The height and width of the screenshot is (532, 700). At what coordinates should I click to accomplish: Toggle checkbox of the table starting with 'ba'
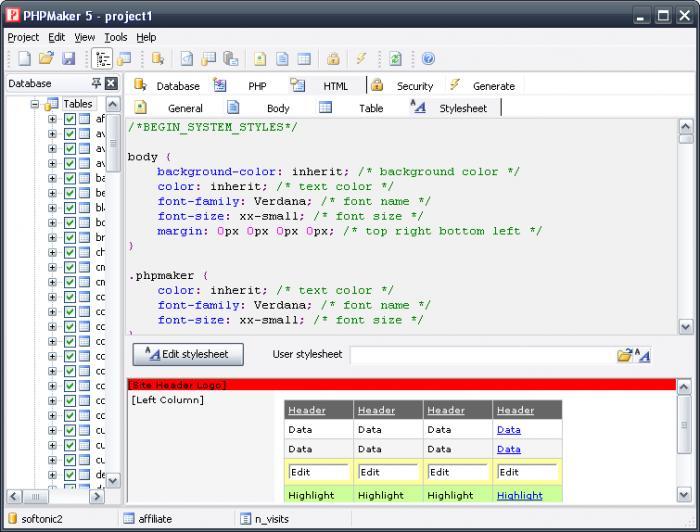tap(70, 179)
